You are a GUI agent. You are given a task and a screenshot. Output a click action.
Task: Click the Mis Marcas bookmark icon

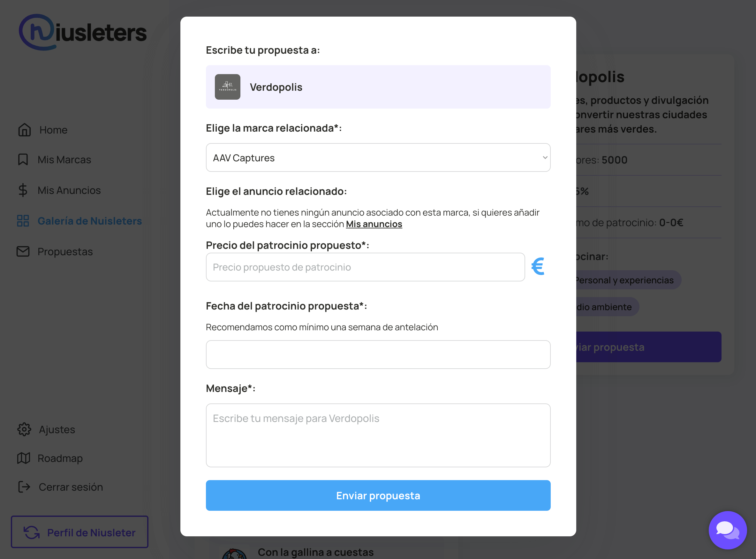point(23,159)
